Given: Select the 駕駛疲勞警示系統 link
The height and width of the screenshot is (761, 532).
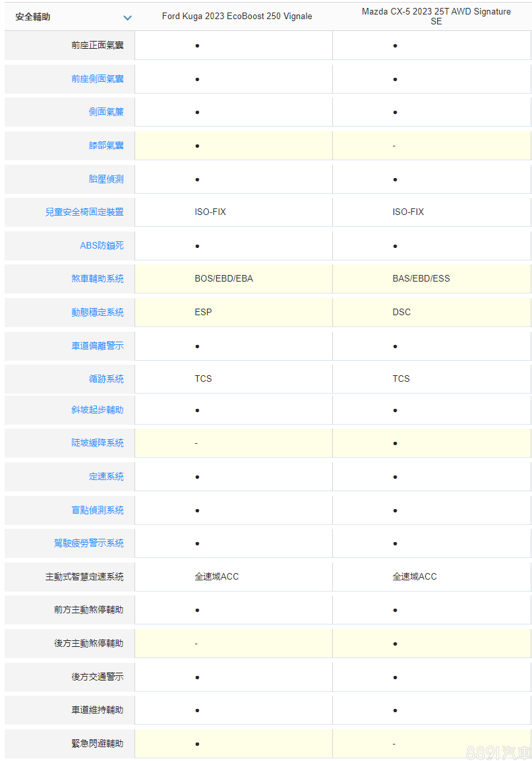Looking at the screenshot, I should tap(89, 543).
